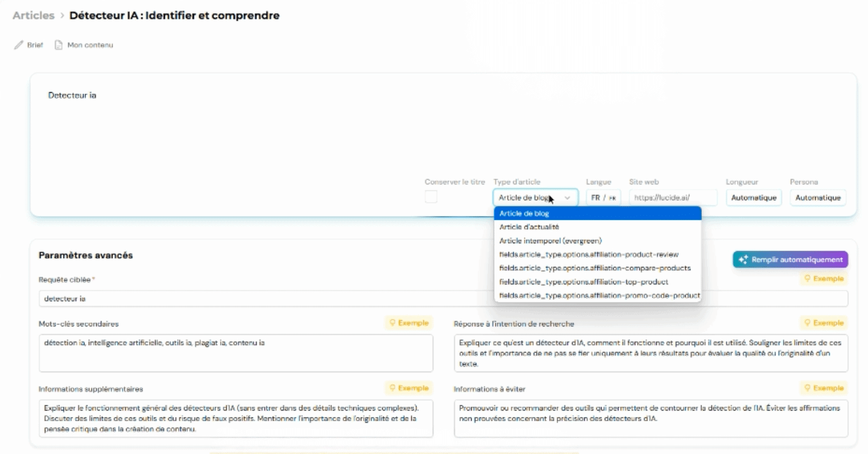Switch to the Mon contenu tab
868x454 pixels.
pyautogui.click(x=84, y=45)
